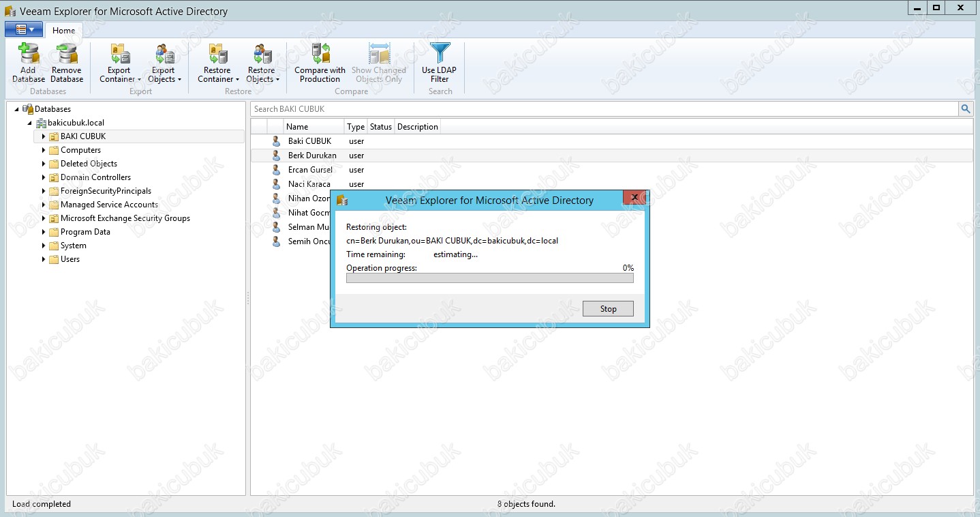Open the Restore Objects tool
980x517 pixels.
[262, 63]
